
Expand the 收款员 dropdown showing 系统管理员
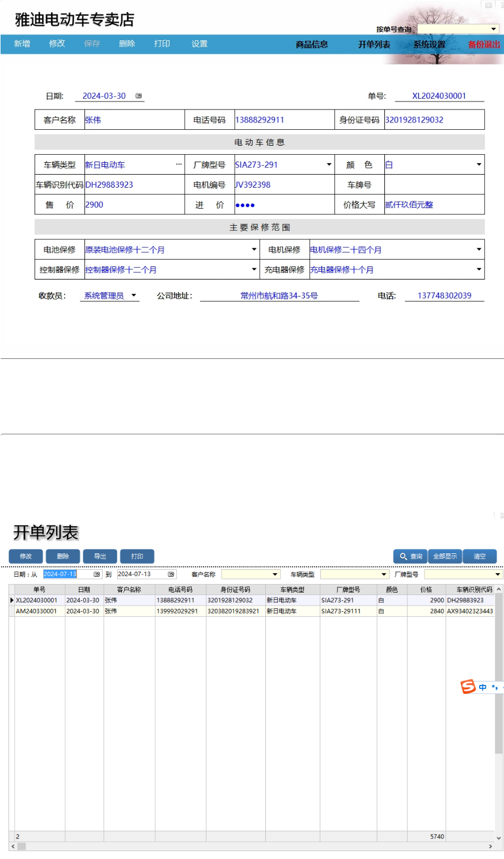pyautogui.click(x=134, y=295)
